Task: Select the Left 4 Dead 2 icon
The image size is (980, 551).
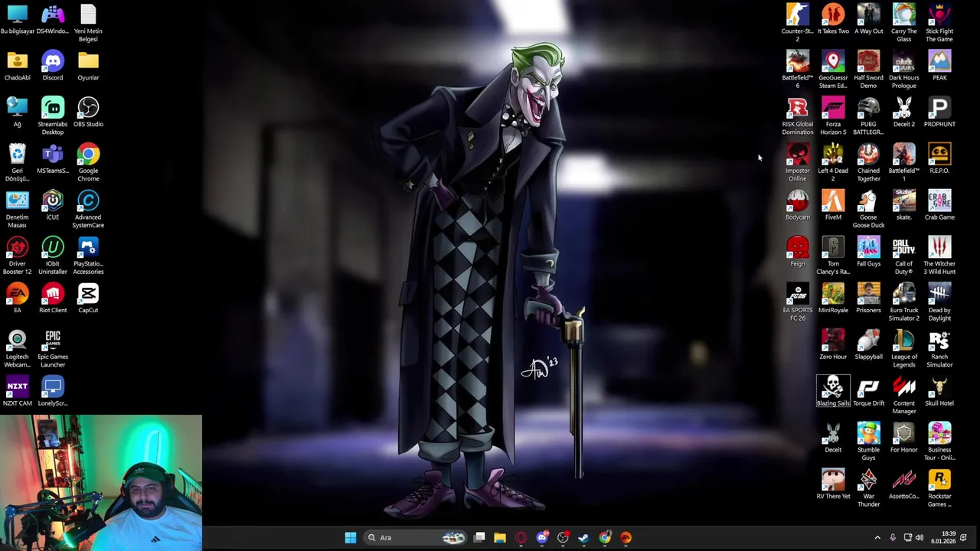Action: pos(833,162)
